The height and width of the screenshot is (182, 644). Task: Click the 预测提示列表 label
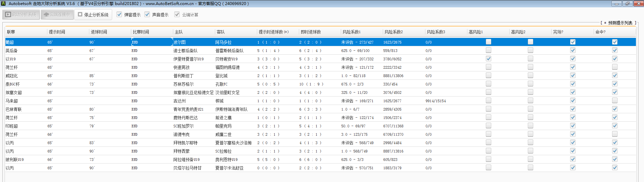620,23
